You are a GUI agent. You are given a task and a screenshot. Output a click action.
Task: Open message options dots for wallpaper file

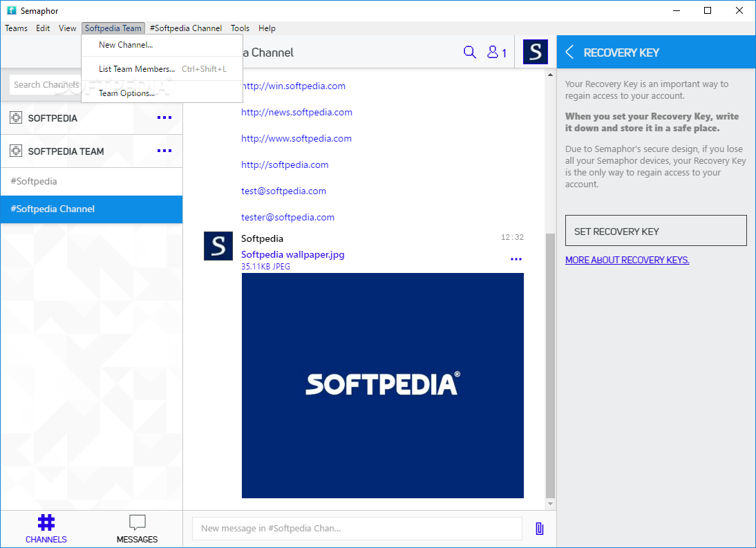(516, 259)
